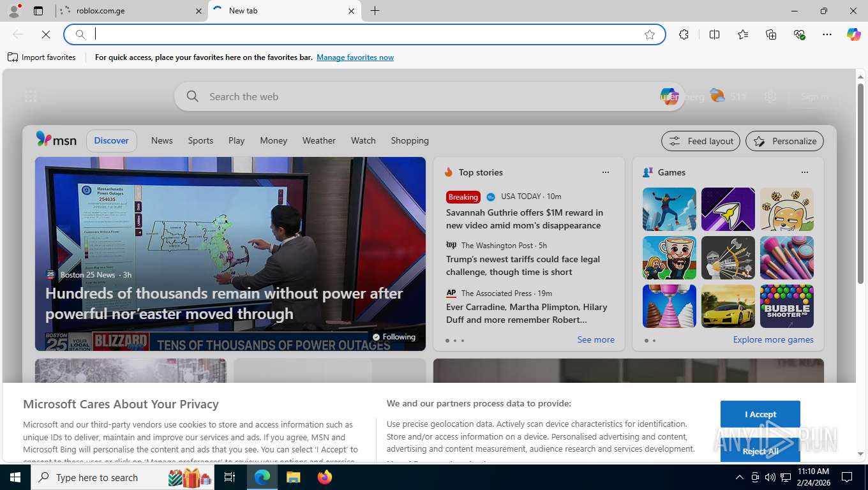Click the Personalize button
Screen dimensions: 868x490
coord(784,141)
